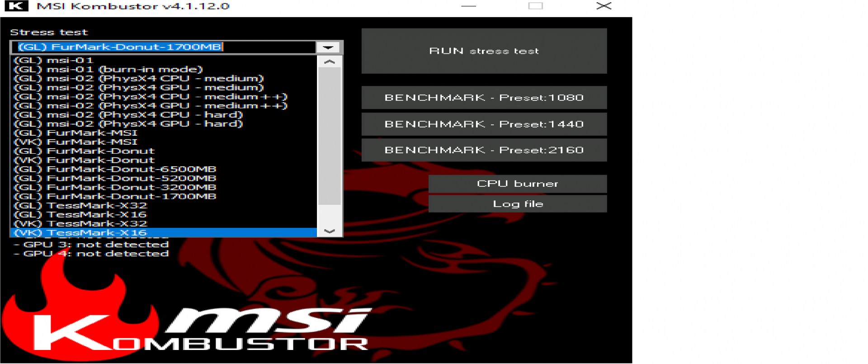The image size is (868, 364).
Task: Select (GL) msi-01 (burn-in mode) option
Action: (x=164, y=69)
